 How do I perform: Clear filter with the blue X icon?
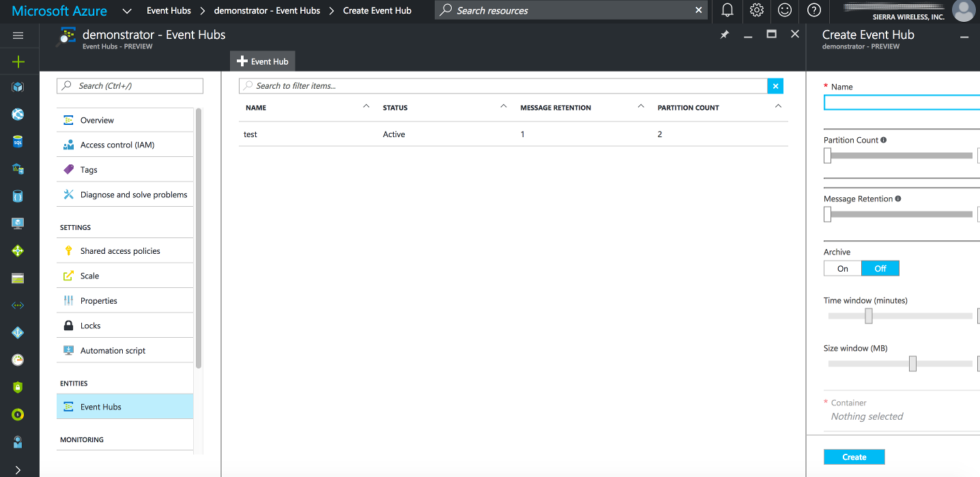coord(775,86)
